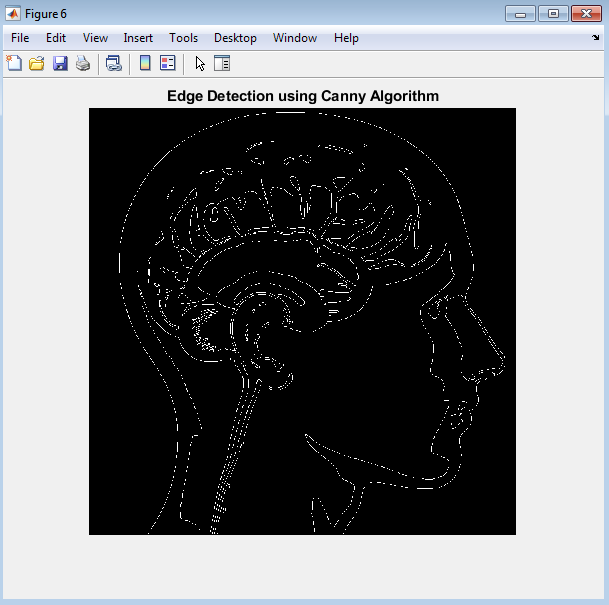Expand the Window menu

point(295,38)
